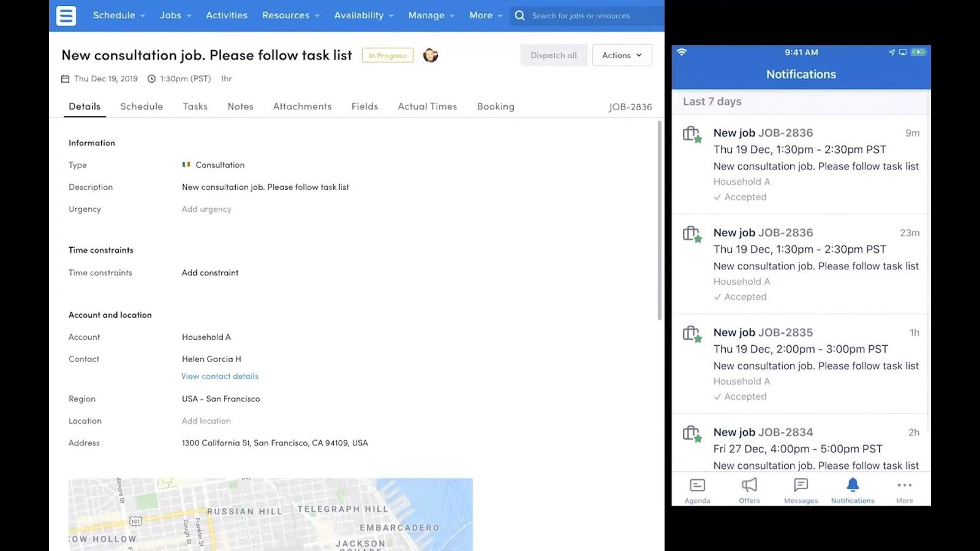Open the Notes tab
The image size is (980, 551).
coord(241,107)
